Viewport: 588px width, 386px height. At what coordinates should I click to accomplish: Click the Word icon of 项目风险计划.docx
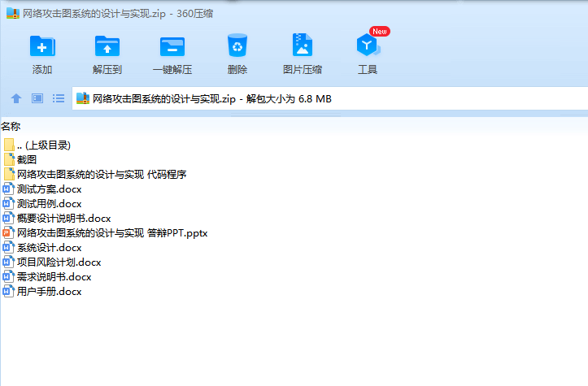tap(9, 262)
